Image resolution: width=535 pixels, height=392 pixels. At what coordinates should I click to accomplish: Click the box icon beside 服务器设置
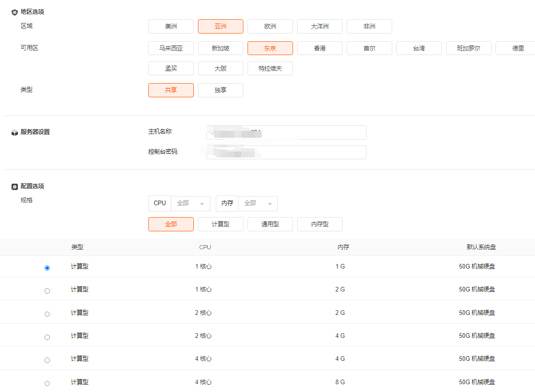point(14,132)
